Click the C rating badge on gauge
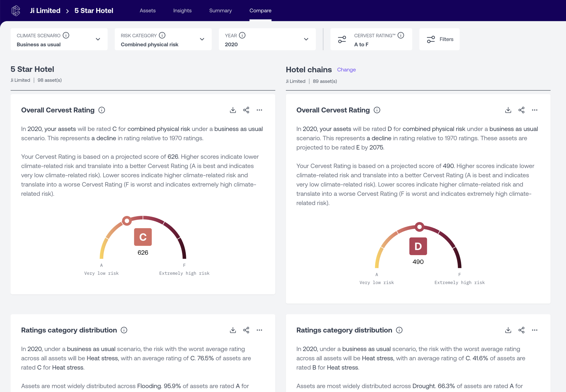The image size is (566, 392). click(x=143, y=237)
